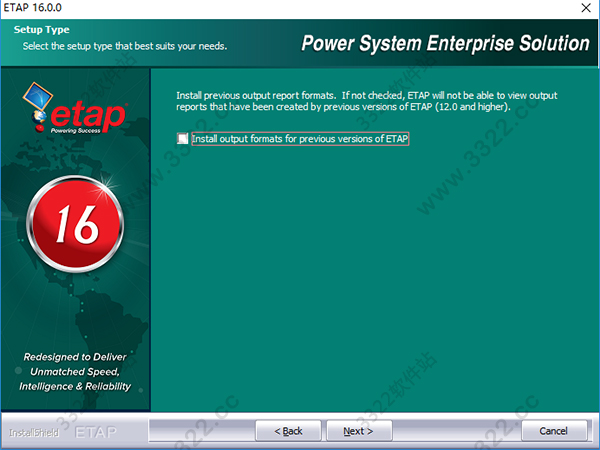The height and width of the screenshot is (450, 600).
Task: Click the 'Power System Enterprise Solution' banner text
Action: coord(445,43)
